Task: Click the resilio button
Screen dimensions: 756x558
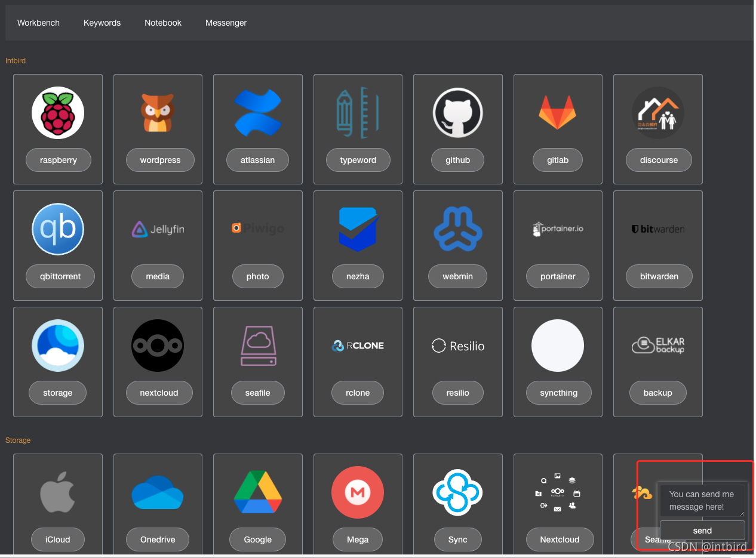Action: click(458, 393)
